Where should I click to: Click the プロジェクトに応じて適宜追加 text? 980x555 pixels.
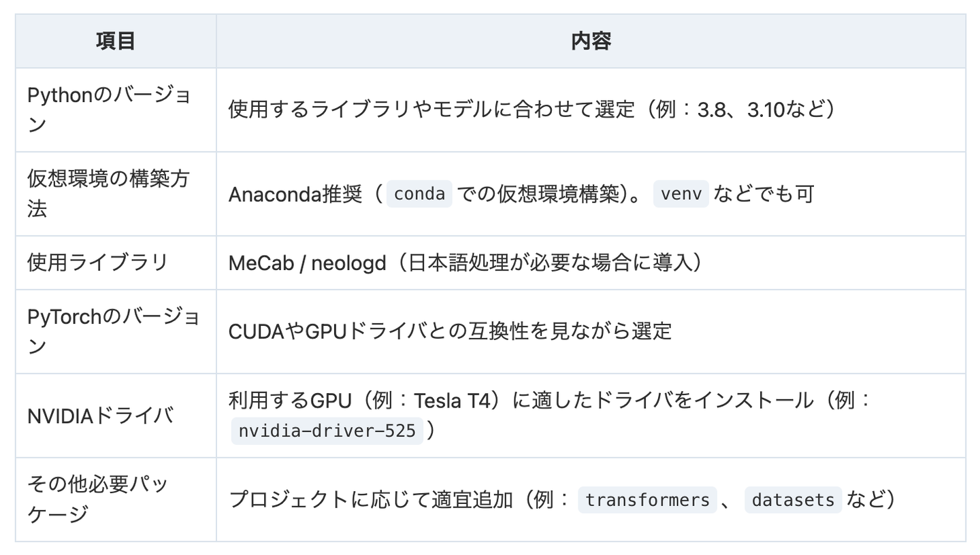pyautogui.click(x=370, y=500)
